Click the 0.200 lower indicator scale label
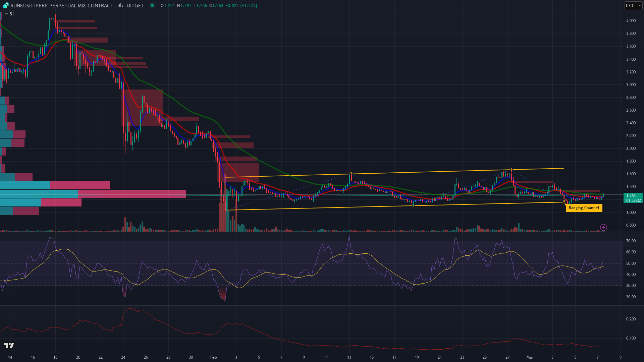Viewport: 644px width, 362px height. point(631,319)
